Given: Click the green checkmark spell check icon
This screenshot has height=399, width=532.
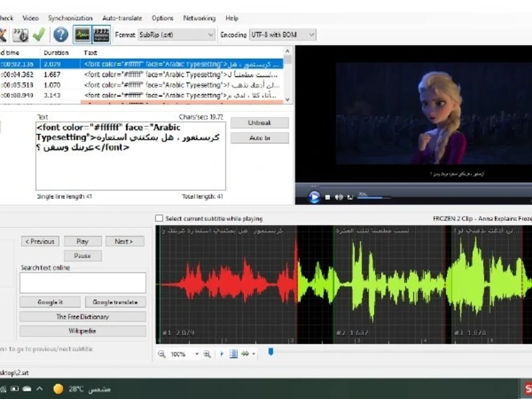Looking at the screenshot, I should pyautogui.click(x=39, y=35).
